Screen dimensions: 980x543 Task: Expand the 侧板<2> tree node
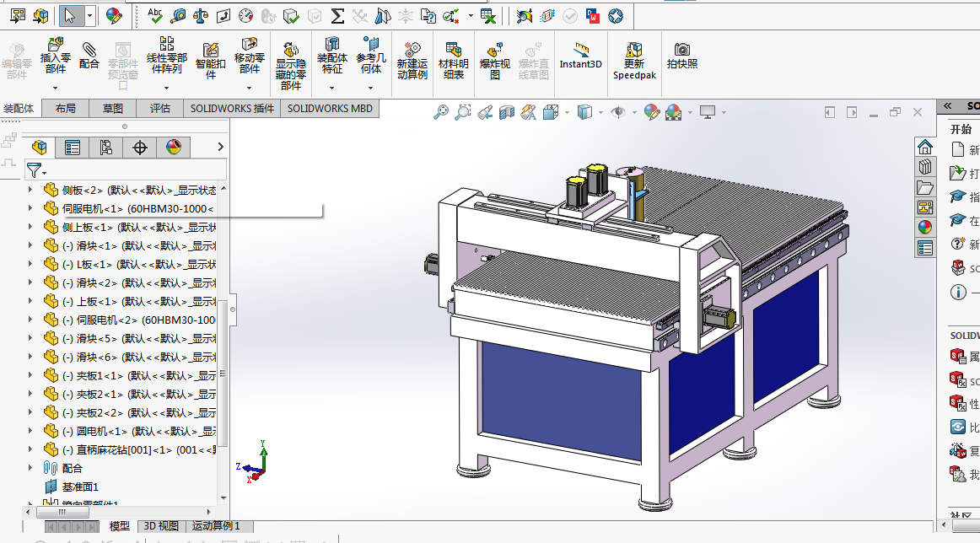point(30,190)
